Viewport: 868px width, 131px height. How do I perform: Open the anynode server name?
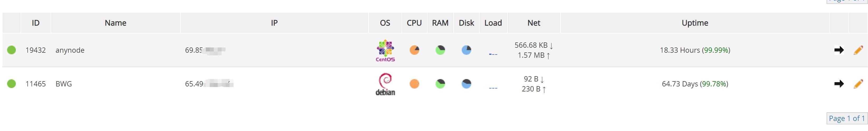click(70, 50)
